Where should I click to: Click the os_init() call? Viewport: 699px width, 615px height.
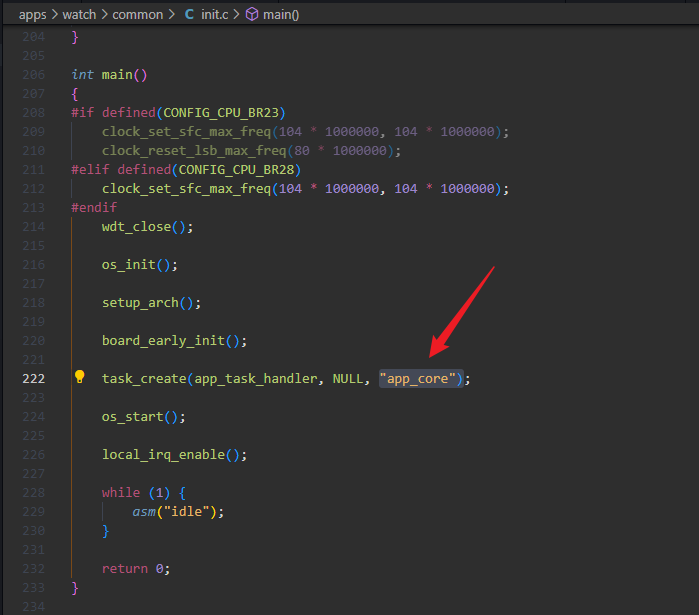coord(140,265)
